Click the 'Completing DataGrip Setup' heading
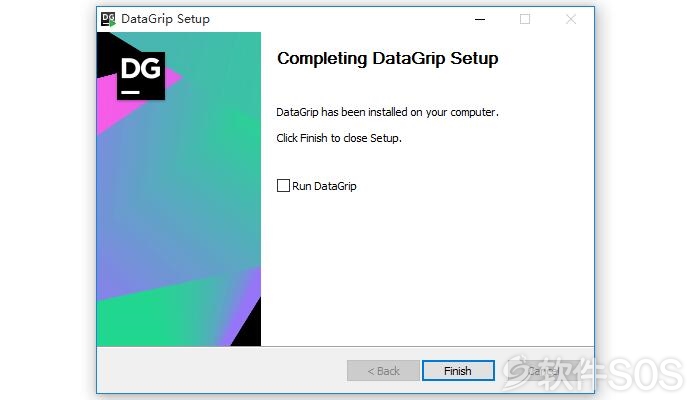This screenshot has height=400, width=695. (x=387, y=59)
